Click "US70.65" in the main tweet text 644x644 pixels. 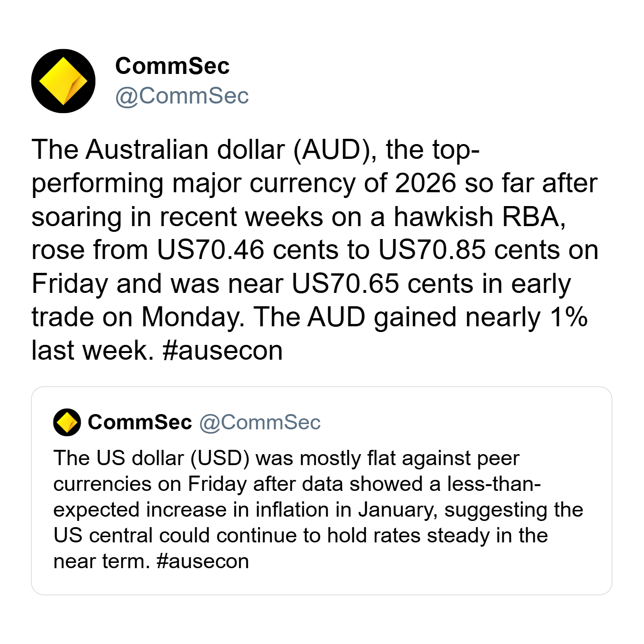coord(345,284)
